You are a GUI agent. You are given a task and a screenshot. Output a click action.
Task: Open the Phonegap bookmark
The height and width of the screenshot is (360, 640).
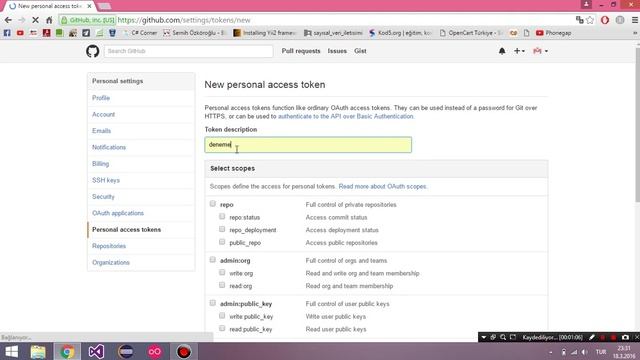(x=553, y=33)
